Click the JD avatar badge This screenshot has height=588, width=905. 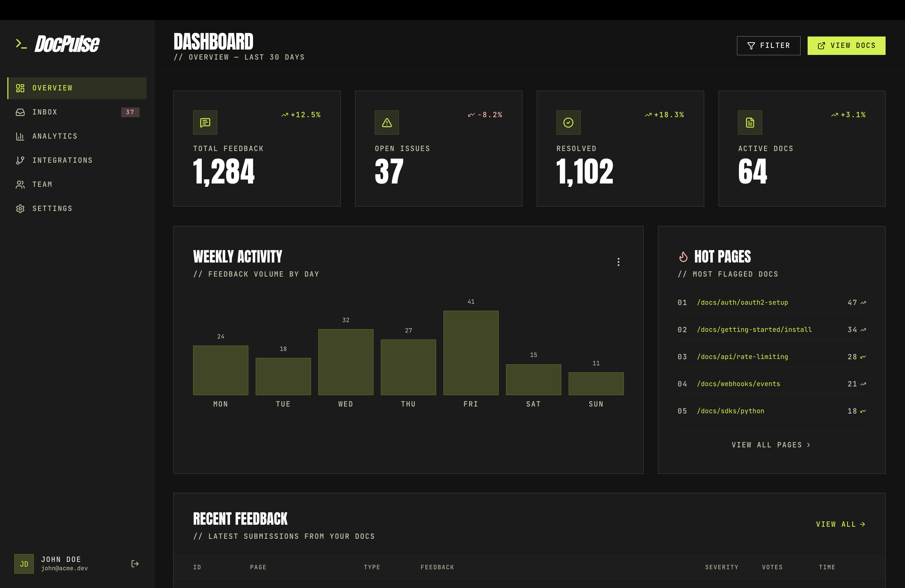coord(24,564)
